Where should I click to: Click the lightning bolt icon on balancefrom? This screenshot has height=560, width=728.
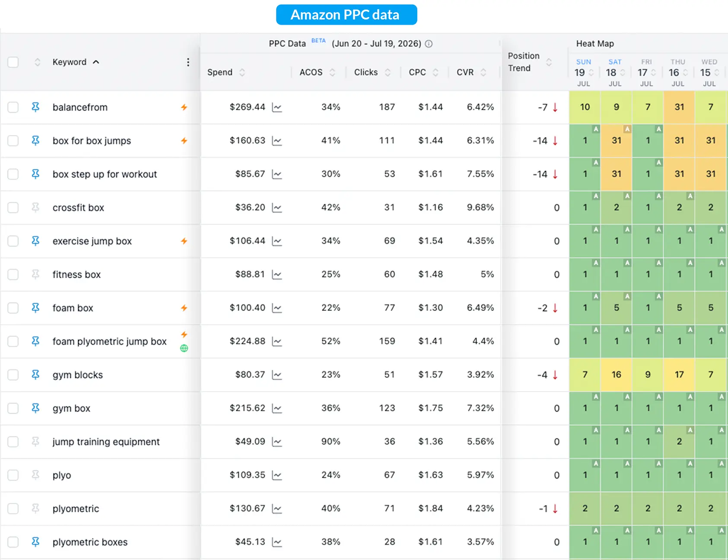point(184,107)
